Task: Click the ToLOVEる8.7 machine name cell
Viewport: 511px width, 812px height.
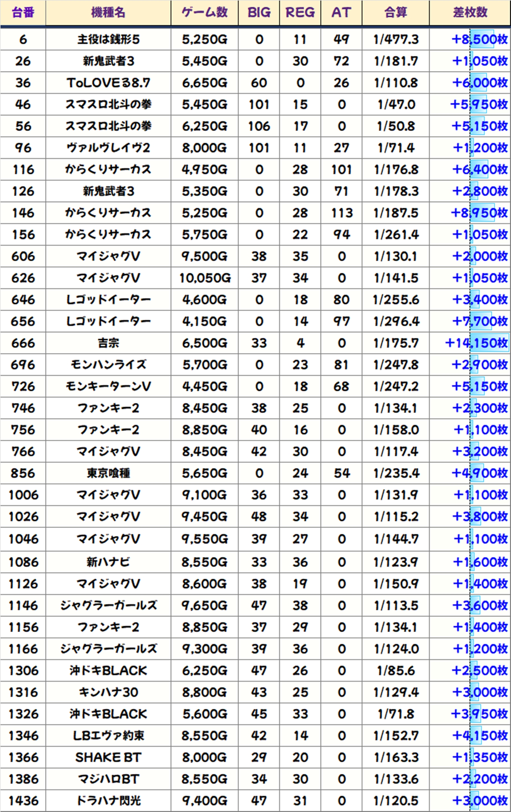Action: point(108,83)
